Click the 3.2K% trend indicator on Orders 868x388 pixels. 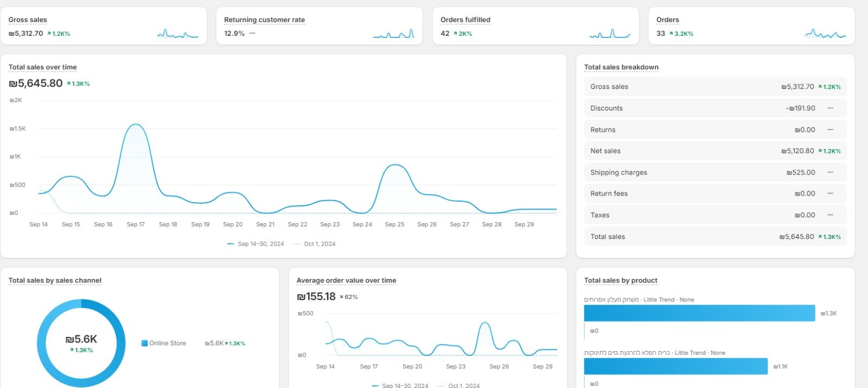coord(681,34)
